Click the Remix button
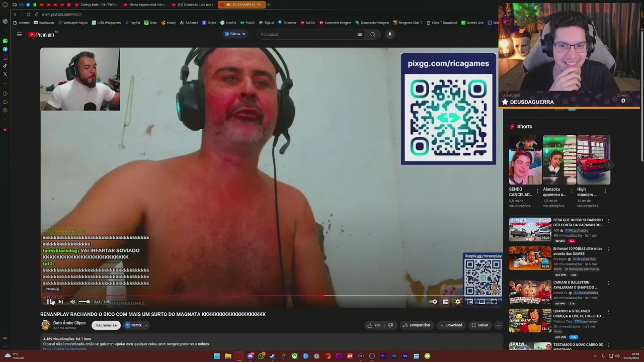644x362 pixels. coord(134,325)
